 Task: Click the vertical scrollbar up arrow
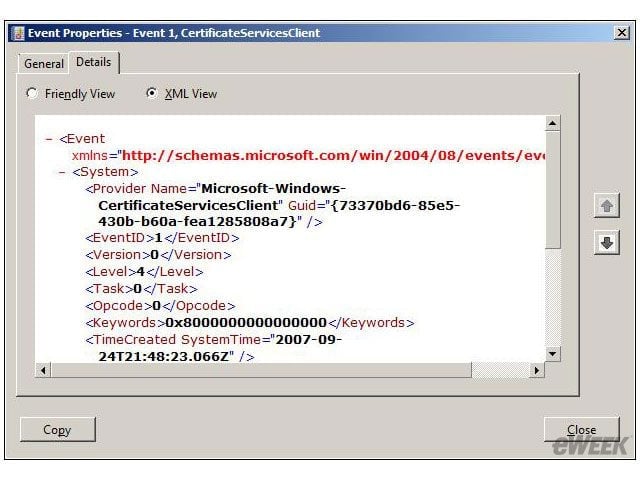pos(552,123)
